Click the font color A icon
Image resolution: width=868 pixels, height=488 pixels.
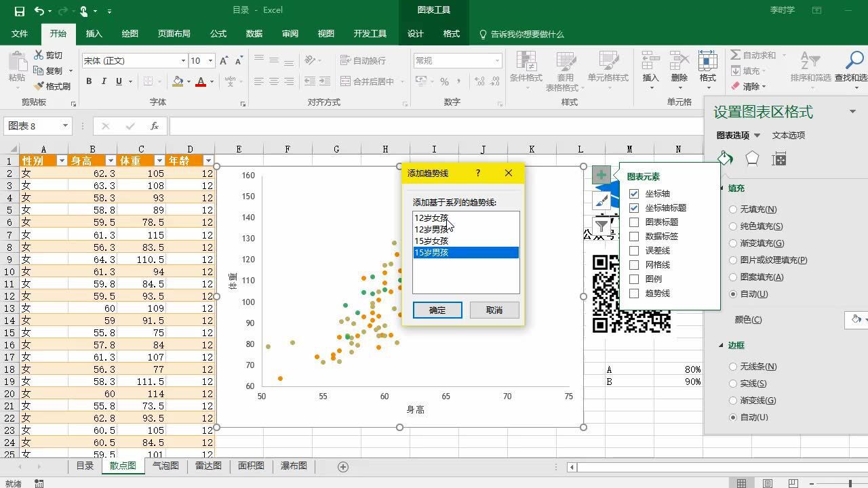pyautogui.click(x=201, y=81)
